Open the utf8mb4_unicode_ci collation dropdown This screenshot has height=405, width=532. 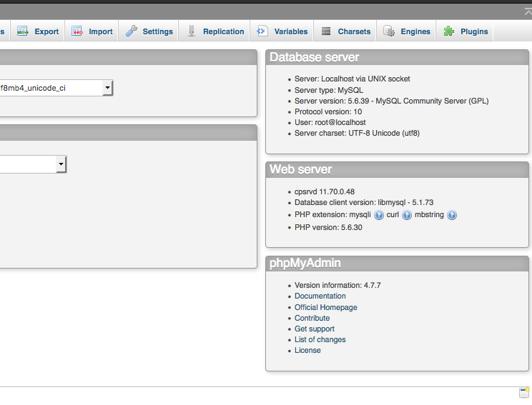[56, 88]
